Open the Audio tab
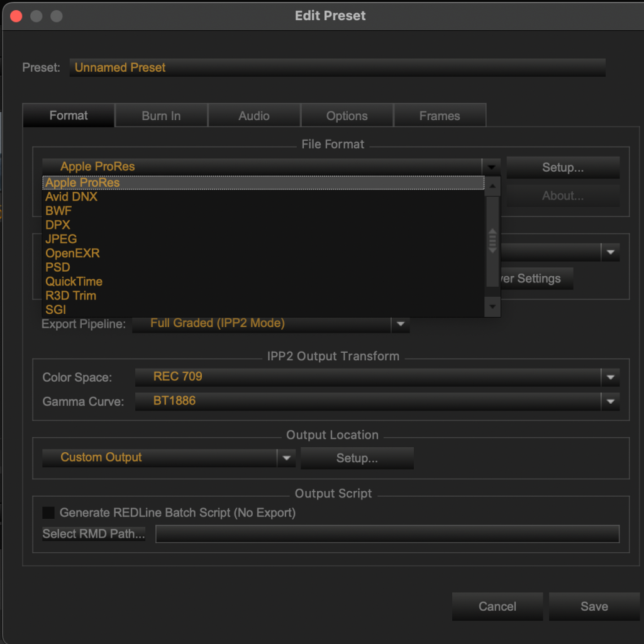 [x=254, y=116]
